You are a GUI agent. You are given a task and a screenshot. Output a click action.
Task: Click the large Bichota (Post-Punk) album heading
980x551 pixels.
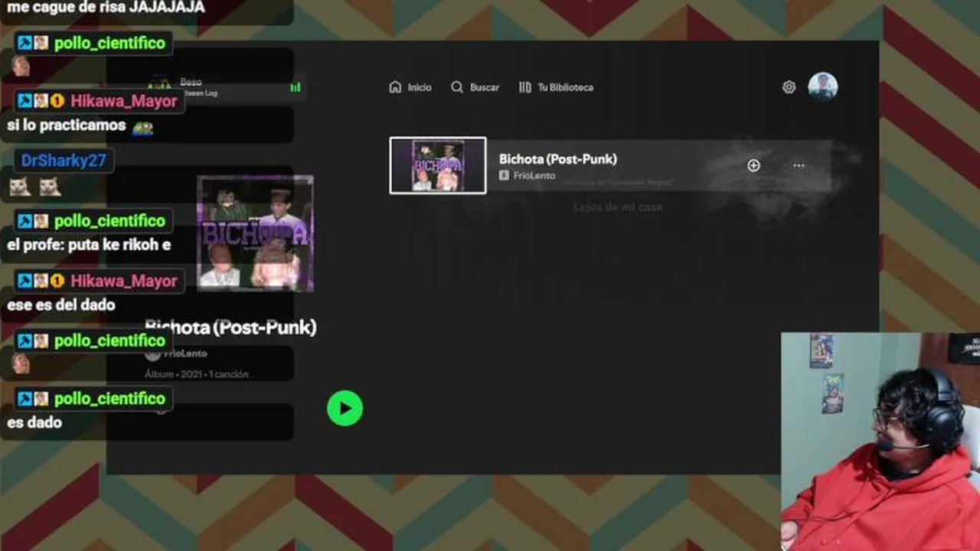click(230, 328)
